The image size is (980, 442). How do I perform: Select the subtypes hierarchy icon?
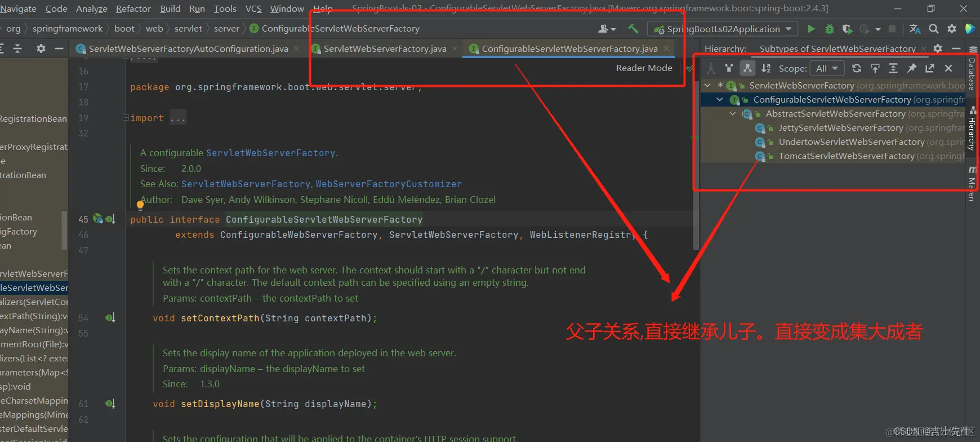tap(747, 68)
